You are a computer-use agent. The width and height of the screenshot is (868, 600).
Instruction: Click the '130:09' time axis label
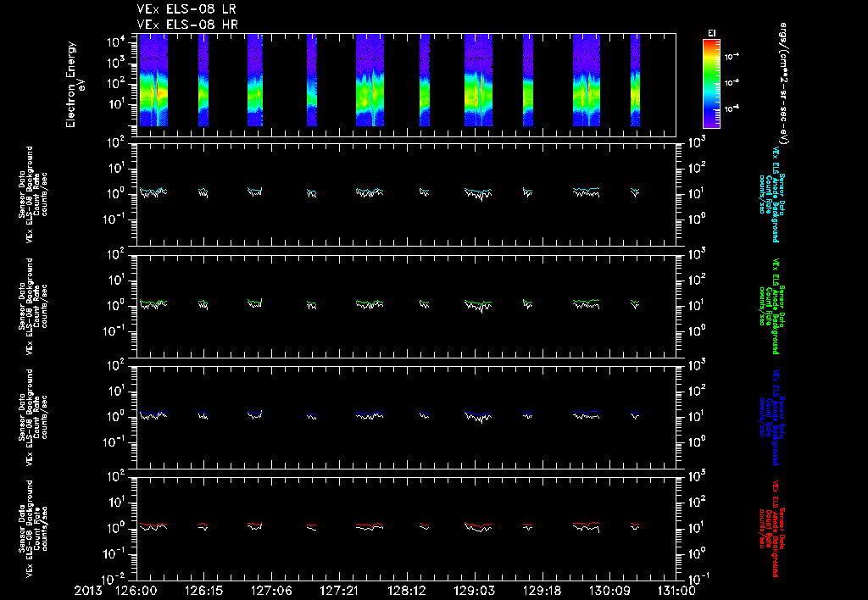(609, 592)
